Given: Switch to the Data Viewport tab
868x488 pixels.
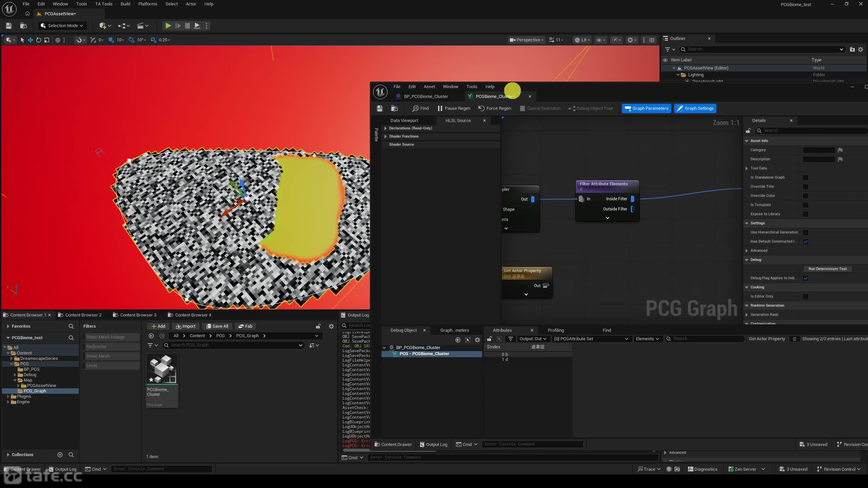Looking at the screenshot, I should [404, 121].
